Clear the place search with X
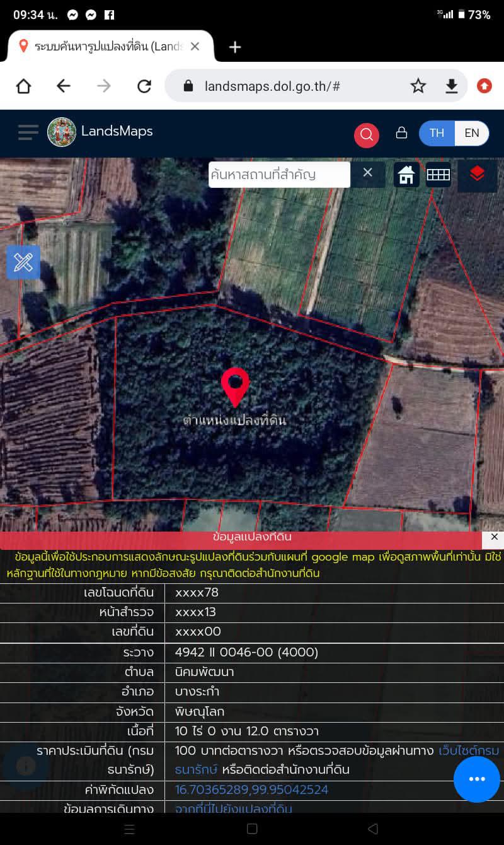504x845 pixels. click(x=368, y=173)
